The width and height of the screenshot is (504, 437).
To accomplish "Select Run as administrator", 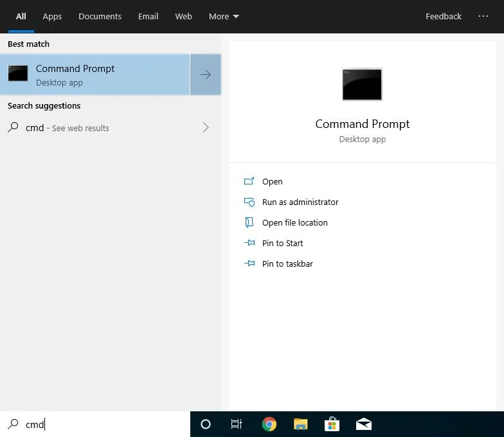I will click(x=300, y=202).
